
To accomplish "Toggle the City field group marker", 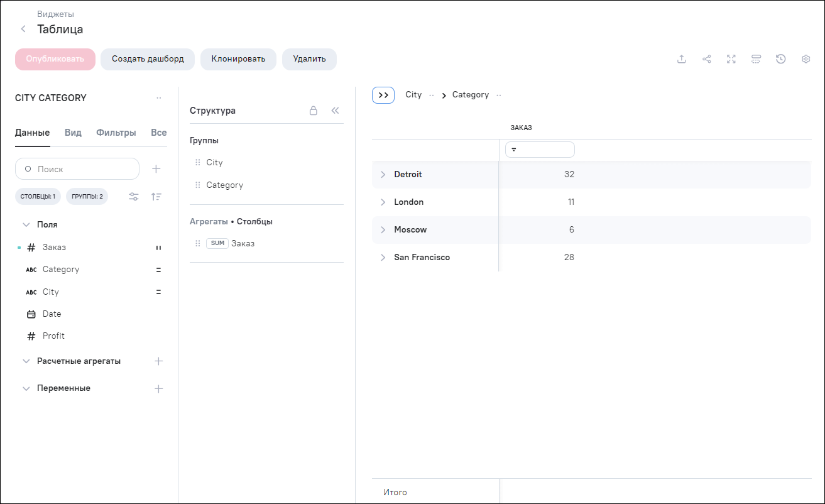I will pyautogui.click(x=158, y=292).
